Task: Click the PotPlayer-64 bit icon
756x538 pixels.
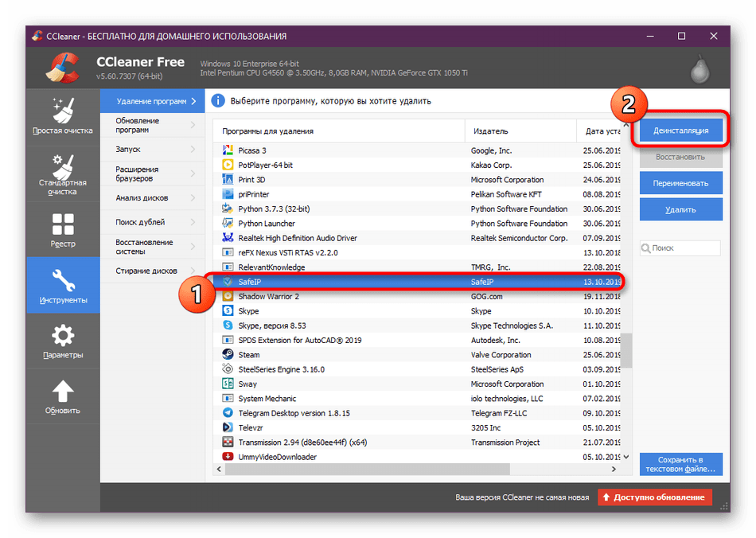Action: click(228, 165)
